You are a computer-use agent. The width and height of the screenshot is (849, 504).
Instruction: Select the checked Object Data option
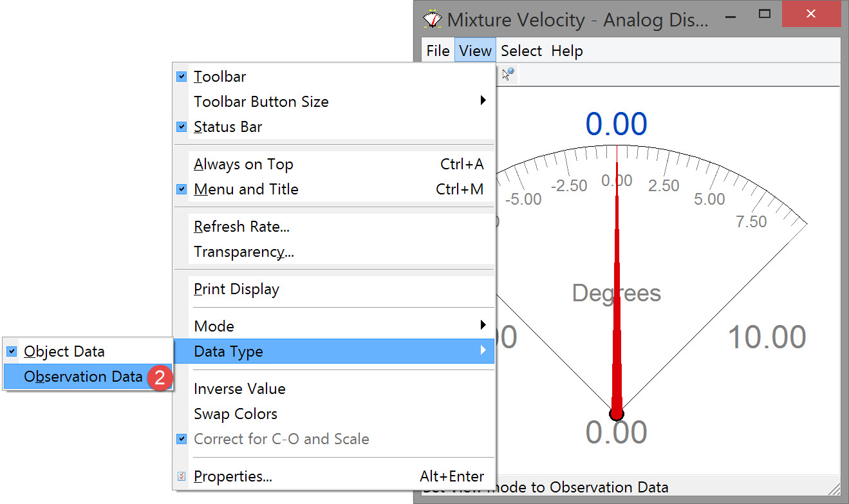pos(64,351)
